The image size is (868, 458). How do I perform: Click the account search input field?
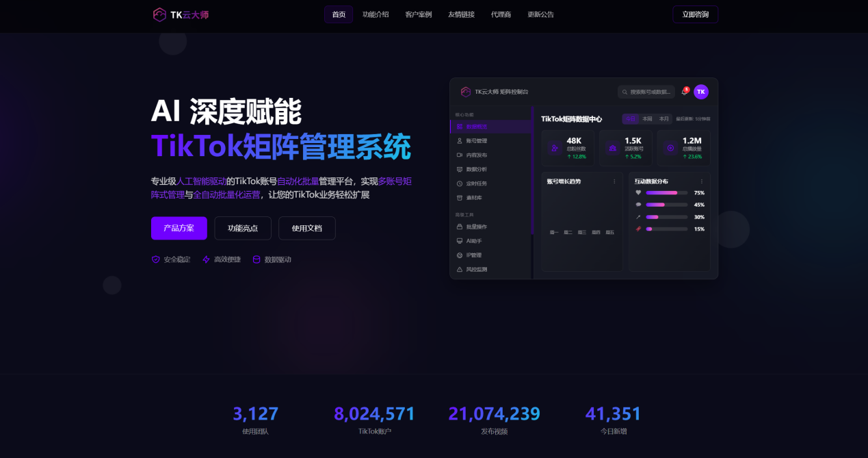646,92
